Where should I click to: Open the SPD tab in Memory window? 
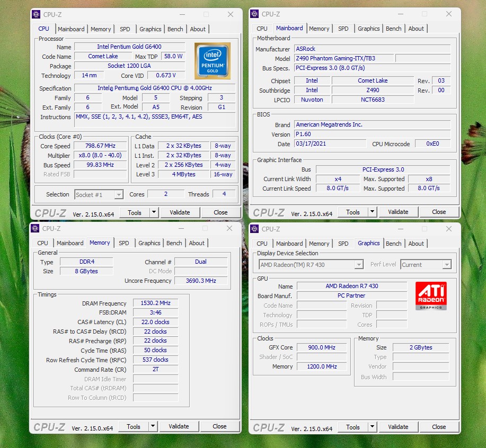pyautogui.click(x=124, y=243)
